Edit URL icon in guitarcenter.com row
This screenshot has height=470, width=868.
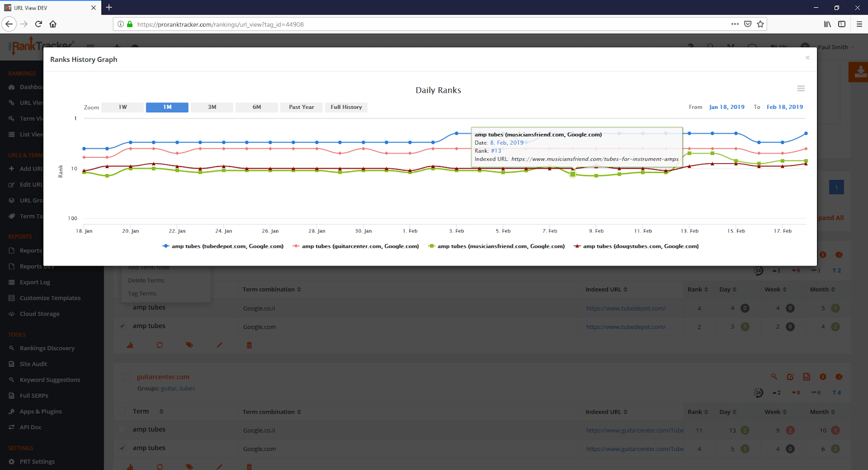[790, 377]
